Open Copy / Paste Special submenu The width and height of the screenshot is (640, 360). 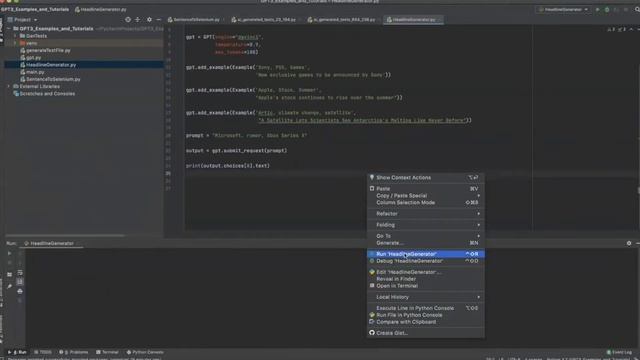426,196
